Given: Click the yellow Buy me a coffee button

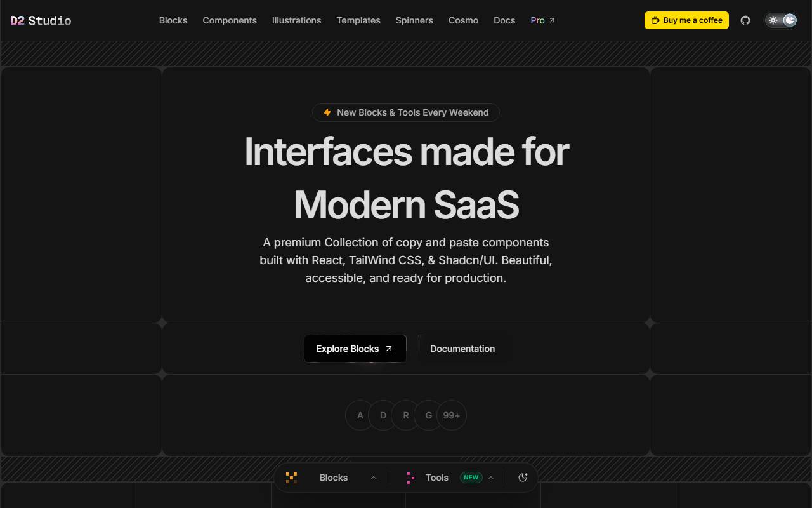Looking at the screenshot, I should point(686,20).
